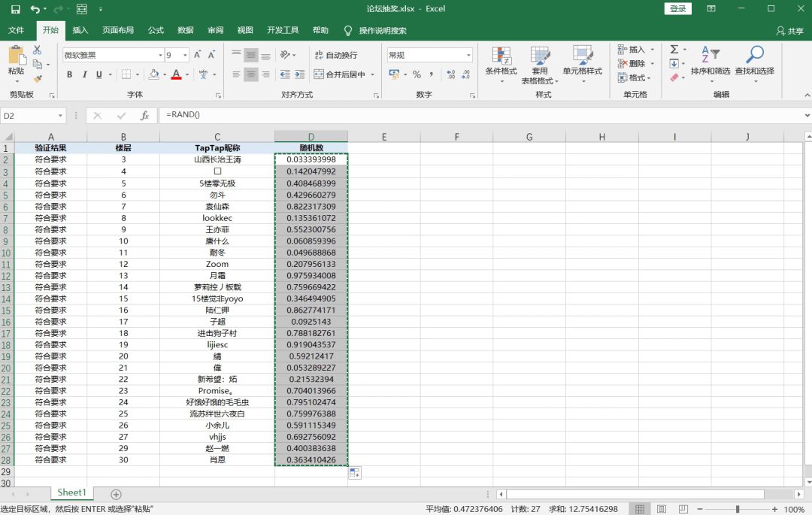
Task: Open the 公式 (Formulas) ribbon tab
Action: [x=156, y=30]
